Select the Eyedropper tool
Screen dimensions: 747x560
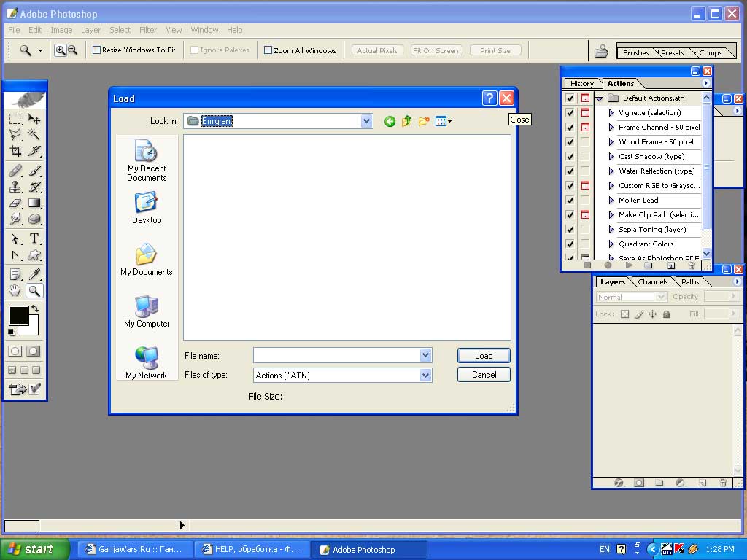coord(34,274)
